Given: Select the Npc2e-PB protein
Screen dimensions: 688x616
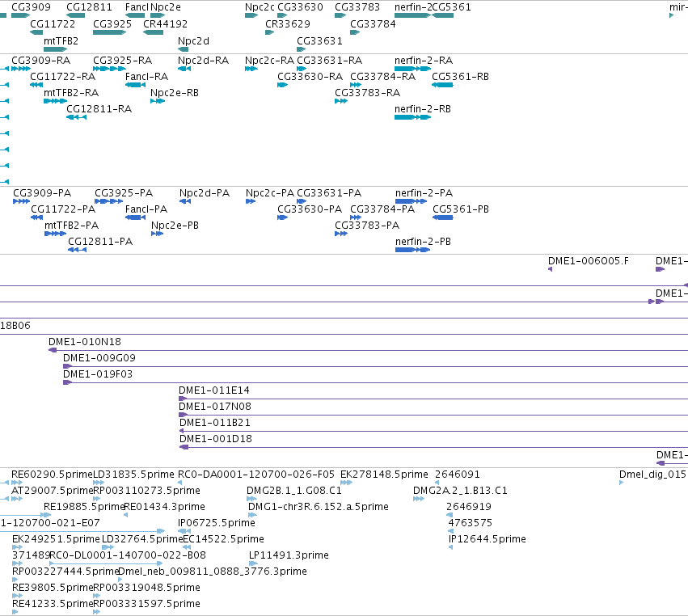Looking at the screenshot, I should click(x=157, y=234).
